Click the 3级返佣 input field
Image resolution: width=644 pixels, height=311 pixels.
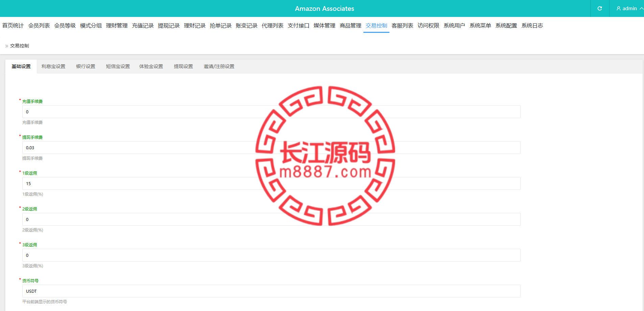click(271, 255)
